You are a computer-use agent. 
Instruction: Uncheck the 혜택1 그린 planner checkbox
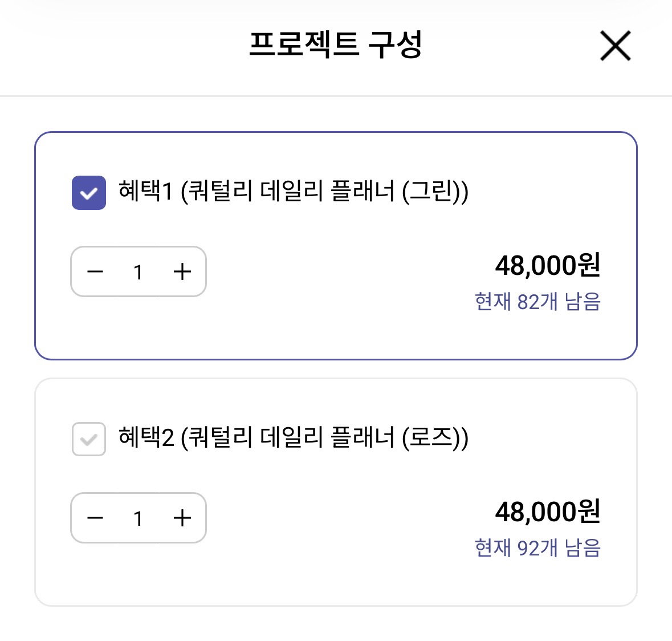[89, 193]
